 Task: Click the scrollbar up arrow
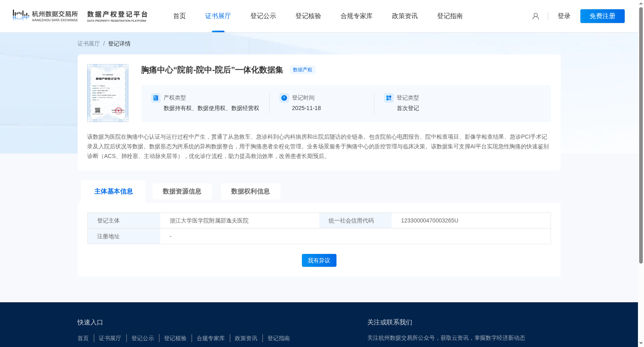point(641,3)
